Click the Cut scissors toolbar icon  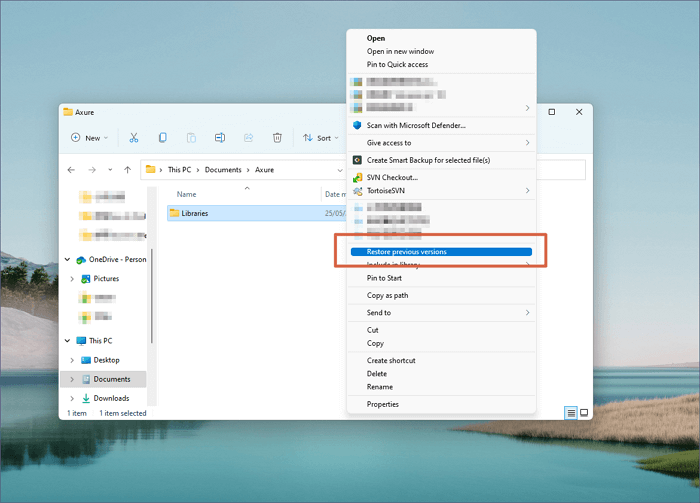click(x=133, y=138)
